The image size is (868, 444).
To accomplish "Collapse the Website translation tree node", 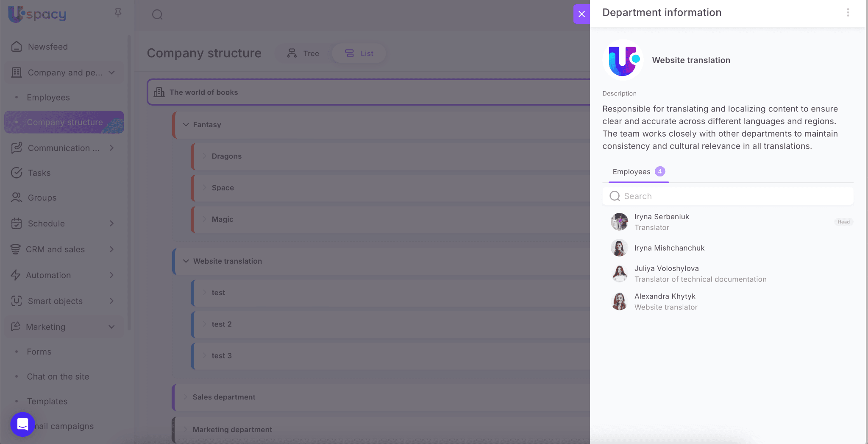I will tap(186, 261).
